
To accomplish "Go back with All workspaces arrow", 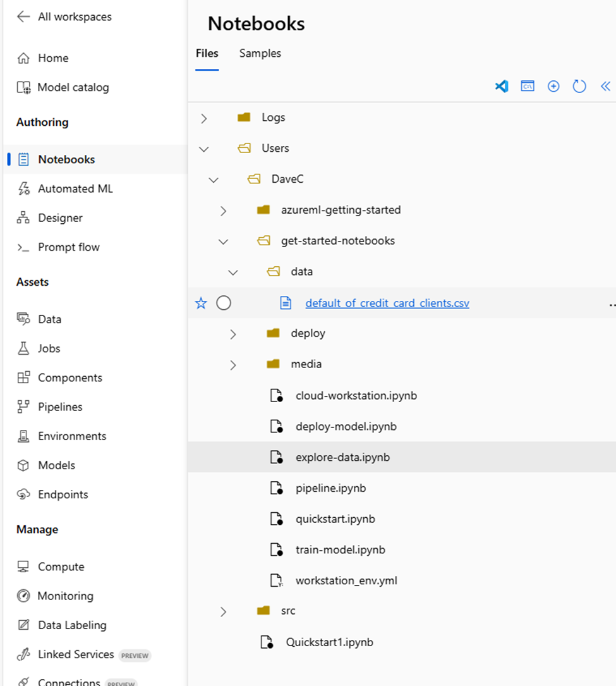I will 23,16.
